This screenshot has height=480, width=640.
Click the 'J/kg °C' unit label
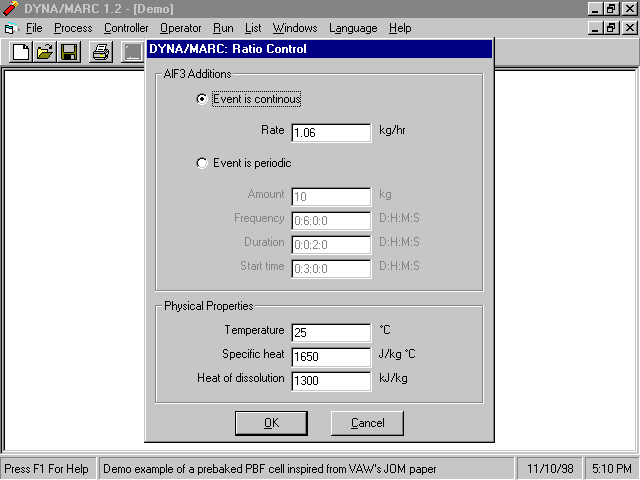[397, 354]
